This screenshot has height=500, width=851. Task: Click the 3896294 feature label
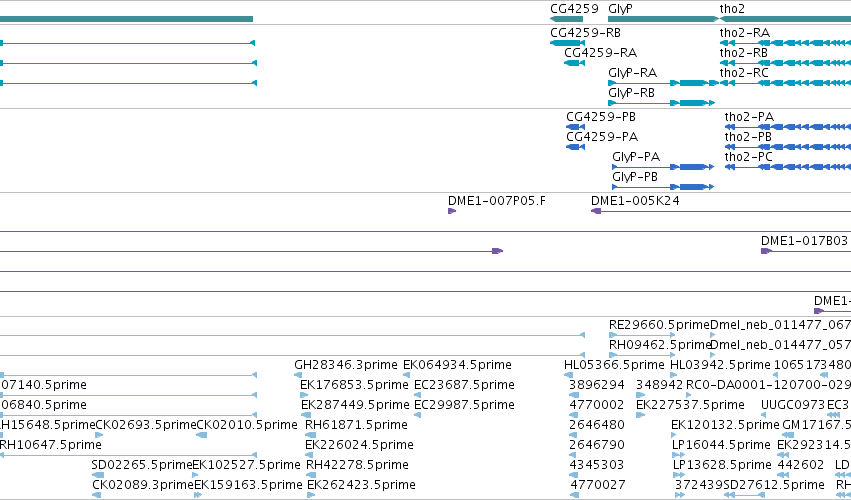point(597,385)
